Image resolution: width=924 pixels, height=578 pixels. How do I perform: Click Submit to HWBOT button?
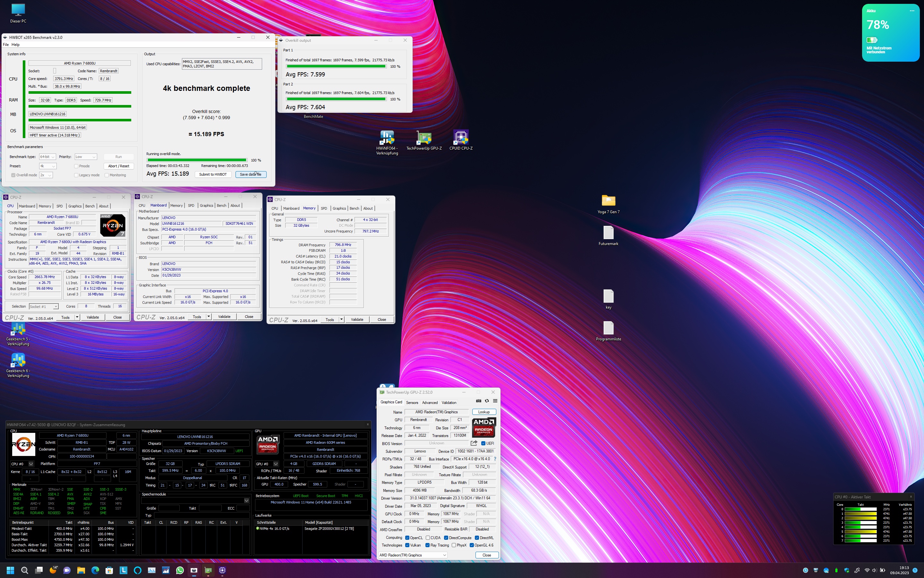(213, 174)
